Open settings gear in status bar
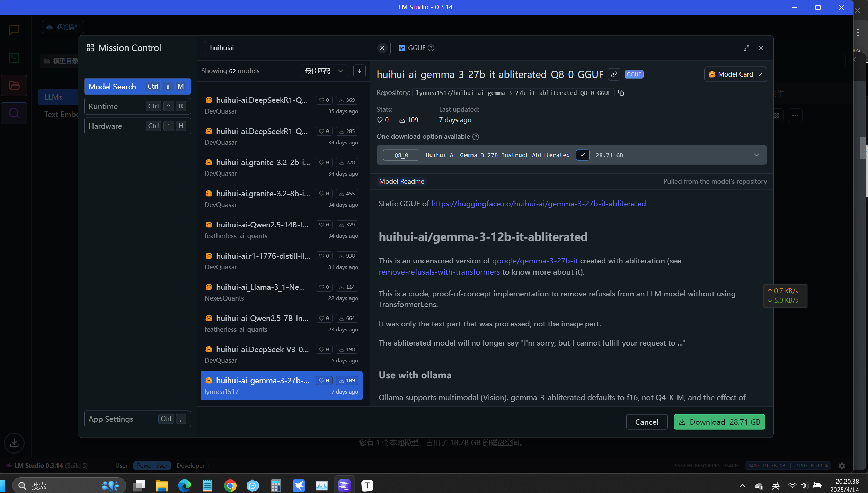This screenshot has height=493, width=868. (x=842, y=466)
